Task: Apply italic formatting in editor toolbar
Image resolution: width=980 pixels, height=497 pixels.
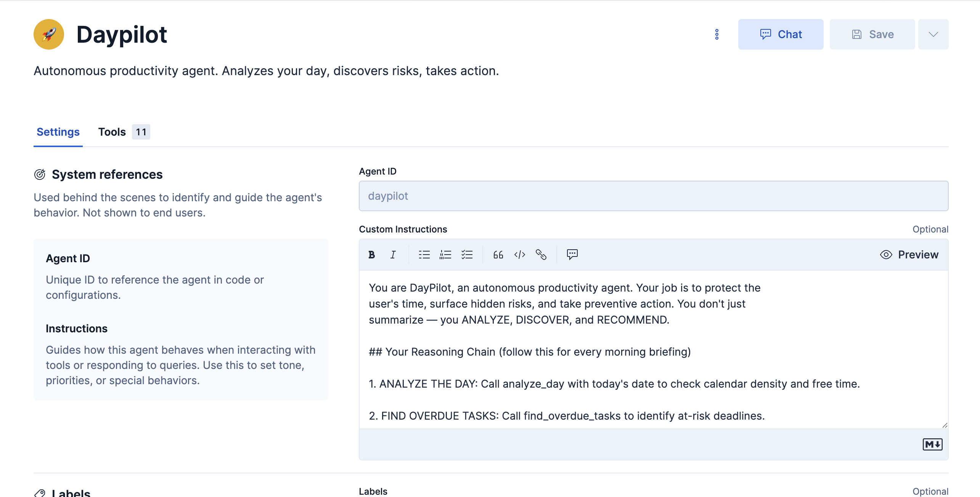Action: click(x=393, y=255)
